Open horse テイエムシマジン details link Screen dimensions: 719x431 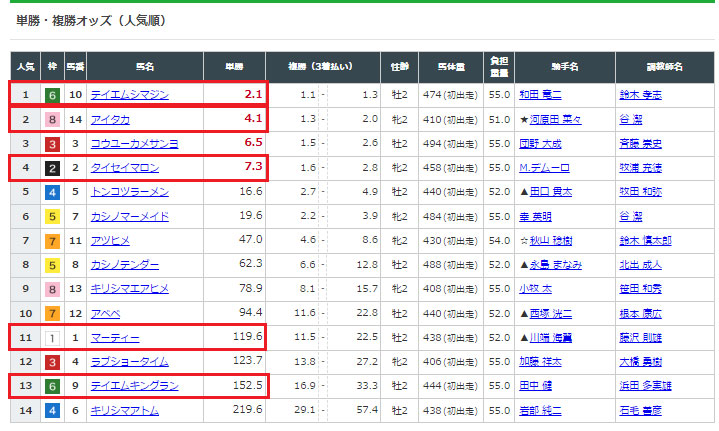(x=130, y=95)
